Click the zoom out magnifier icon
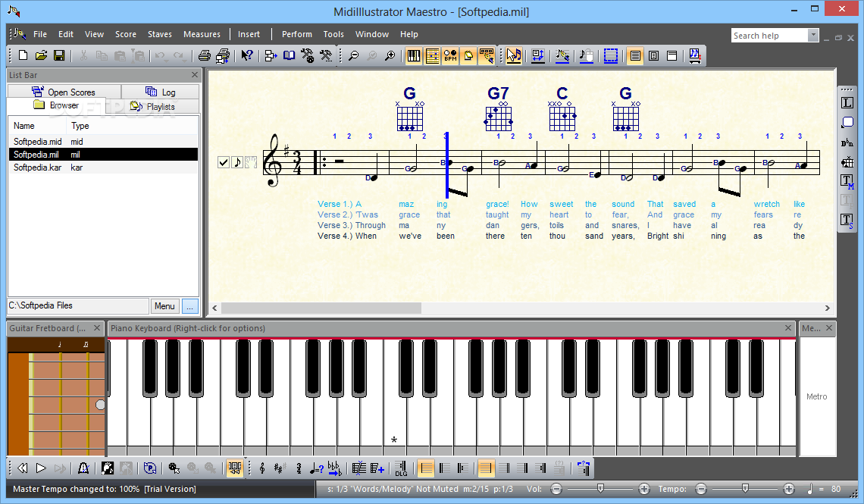The height and width of the screenshot is (504, 864). click(354, 55)
